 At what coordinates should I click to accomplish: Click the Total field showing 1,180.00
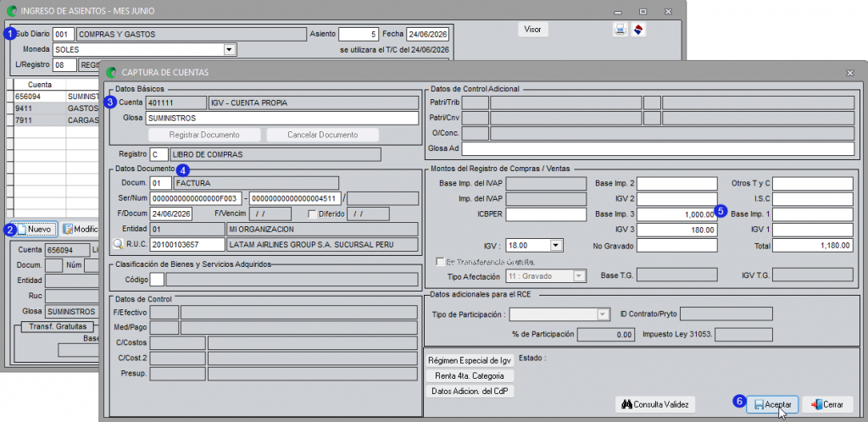[813, 244]
